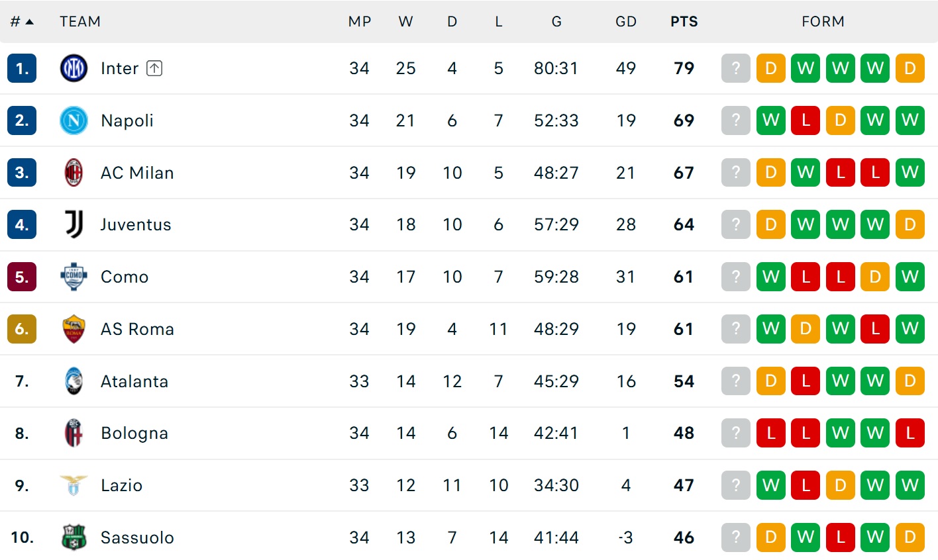Screen dimensions: 938x560
Task: Click the Lazio eagle crest icon
Action: tap(74, 485)
